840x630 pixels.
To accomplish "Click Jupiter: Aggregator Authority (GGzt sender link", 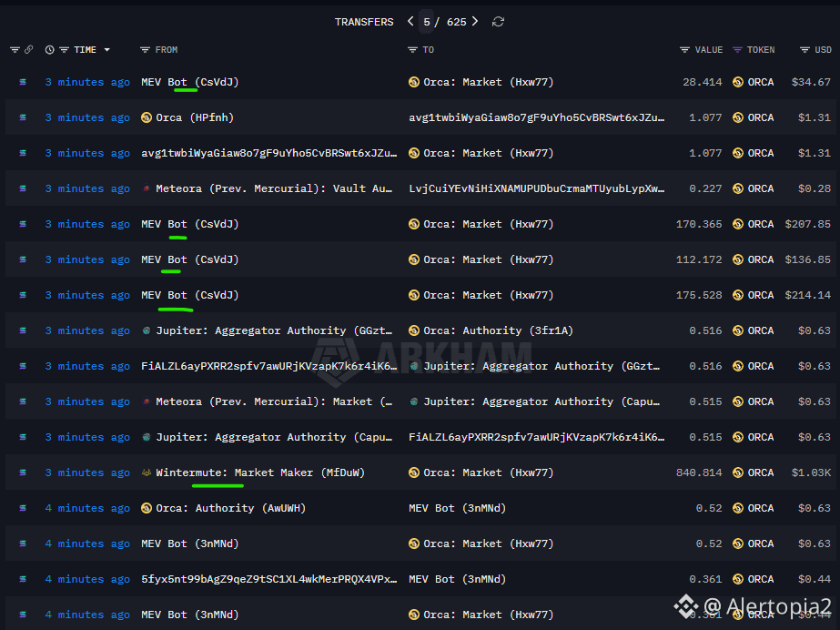I will click(x=274, y=330).
